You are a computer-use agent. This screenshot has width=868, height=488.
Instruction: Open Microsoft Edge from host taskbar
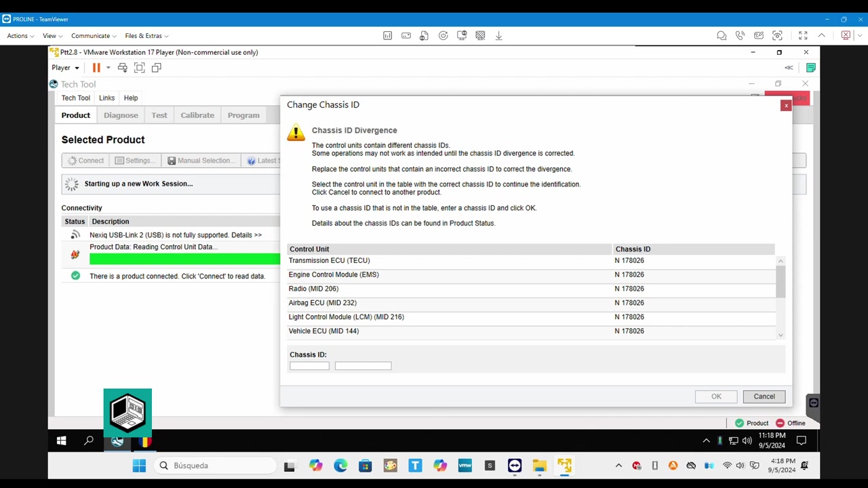340,466
